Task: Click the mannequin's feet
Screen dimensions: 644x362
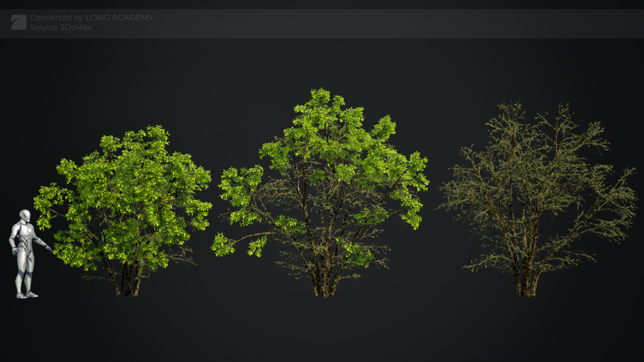Action: [26, 294]
